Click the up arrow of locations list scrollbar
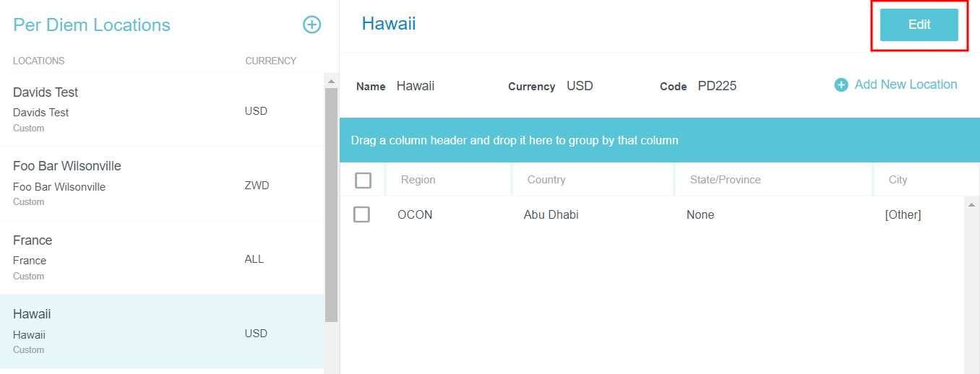980x374 pixels. pos(331,80)
